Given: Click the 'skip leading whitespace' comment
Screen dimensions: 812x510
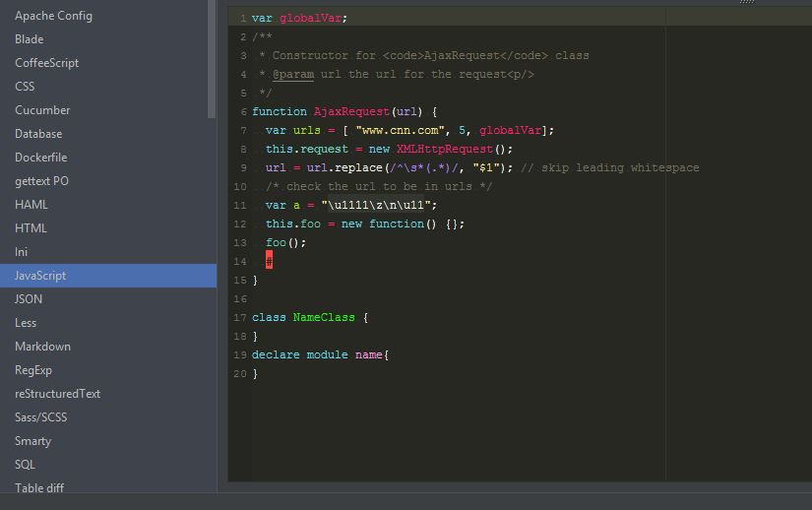Looking at the screenshot, I should click(610, 167).
